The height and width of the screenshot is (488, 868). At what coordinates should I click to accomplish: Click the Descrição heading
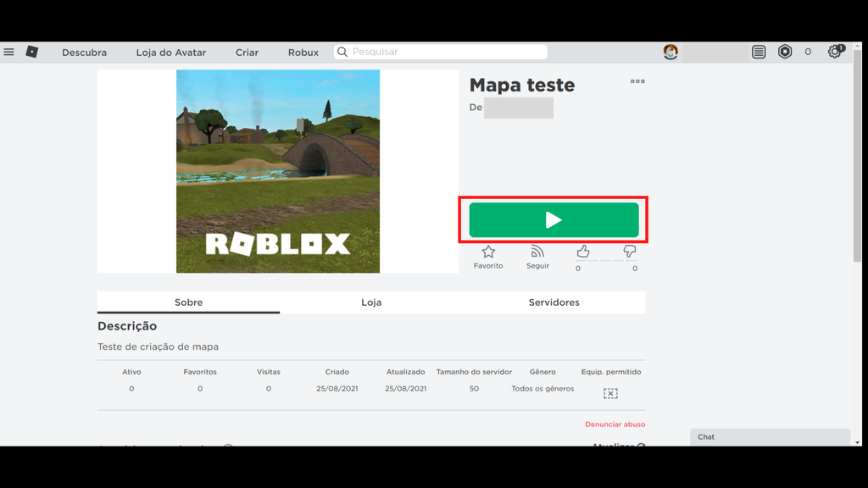coord(127,326)
